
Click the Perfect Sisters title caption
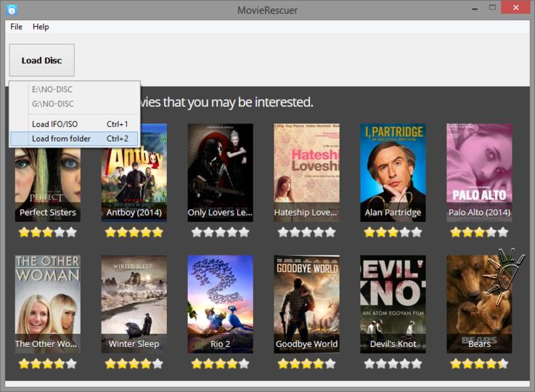pos(48,213)
